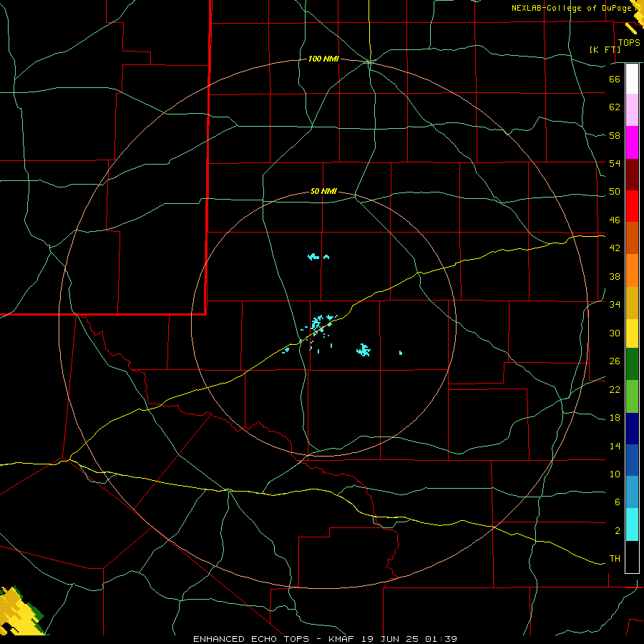Click the 58 value on the legend
Image resolution: width=644 pixels, height=644 pixels.
tap(615, 135)
